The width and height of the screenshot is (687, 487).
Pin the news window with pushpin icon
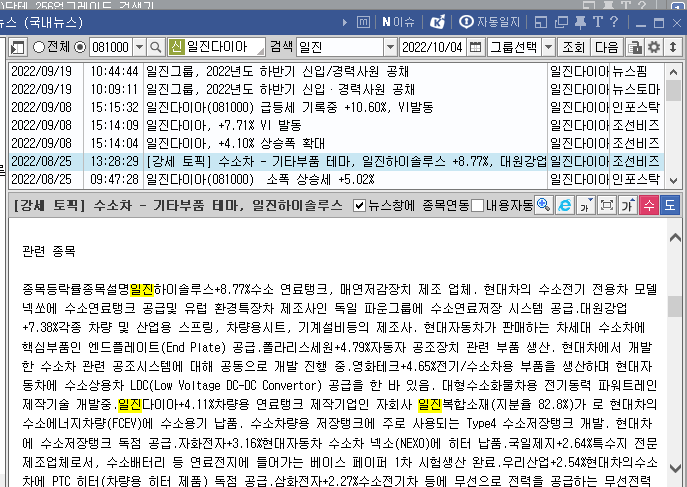581,22
